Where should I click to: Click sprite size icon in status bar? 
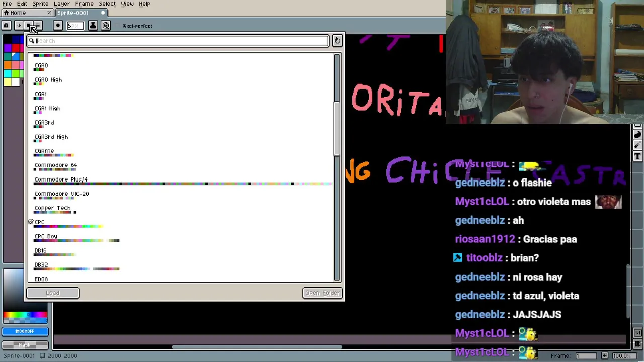[x=43, y=356]
